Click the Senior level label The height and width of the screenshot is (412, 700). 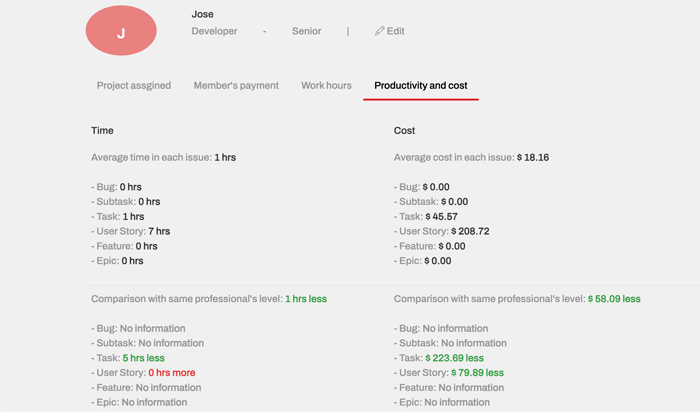[x=306, y=31]
